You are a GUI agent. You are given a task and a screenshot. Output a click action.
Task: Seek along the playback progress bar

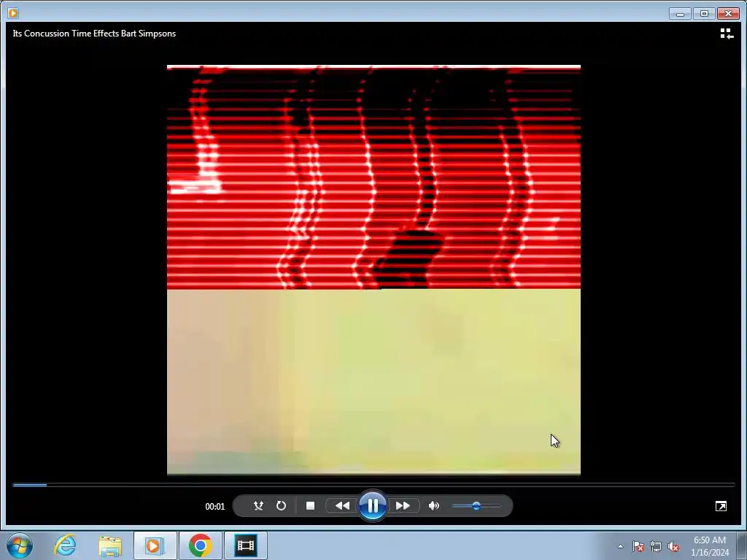pyautogui.click(x=373, y=485)
